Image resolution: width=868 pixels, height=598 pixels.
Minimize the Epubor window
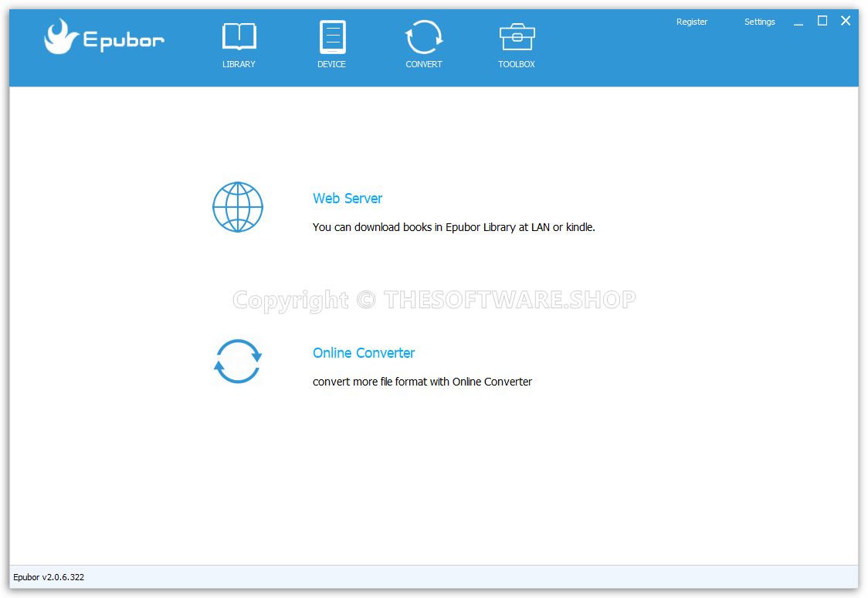pyautogui.click(x=798, y=22)
